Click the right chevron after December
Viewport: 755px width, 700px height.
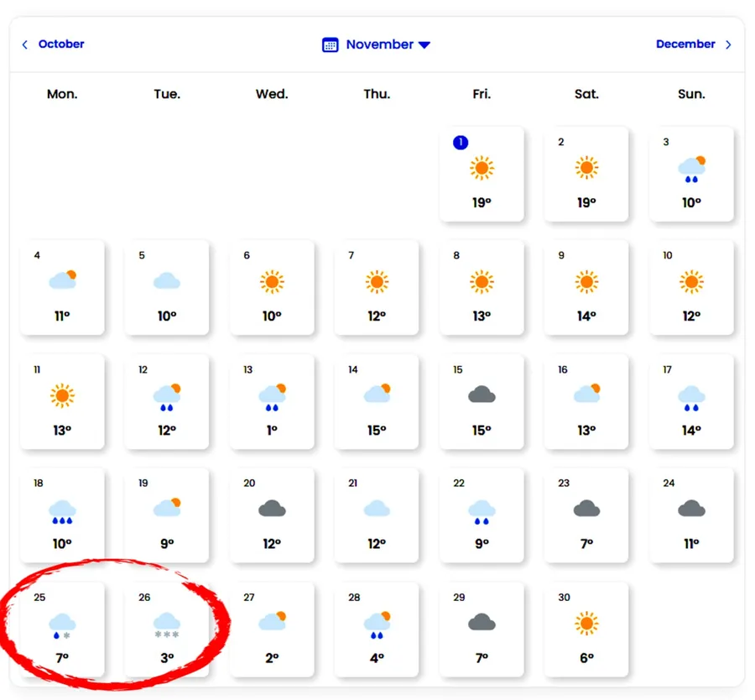728,44
